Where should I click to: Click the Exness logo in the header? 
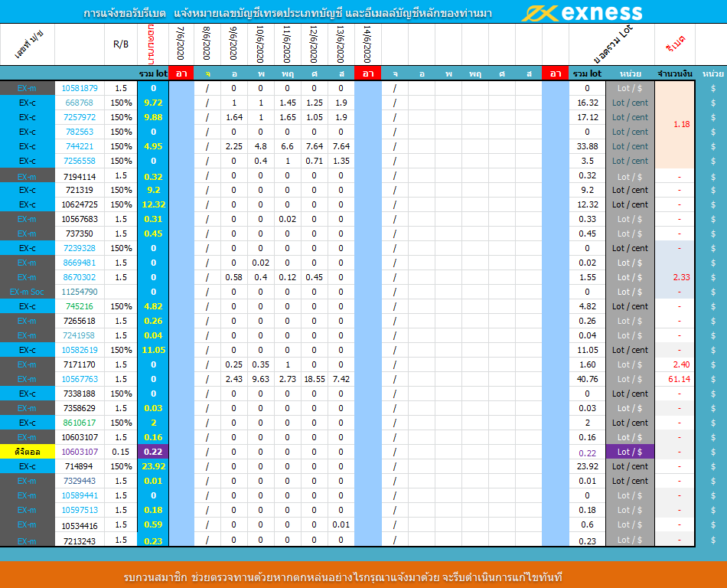(x=582, y=12)
